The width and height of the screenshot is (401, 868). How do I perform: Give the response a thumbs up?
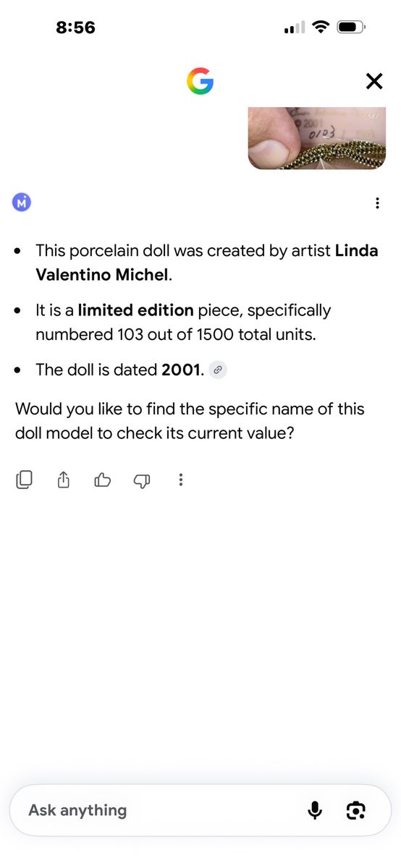(x=103, y=479)
